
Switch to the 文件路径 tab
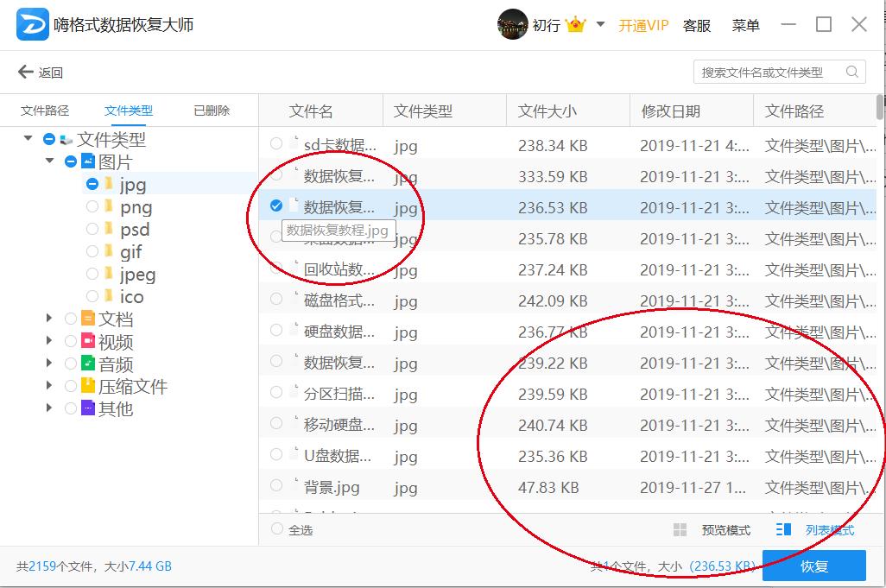[44, 111]
